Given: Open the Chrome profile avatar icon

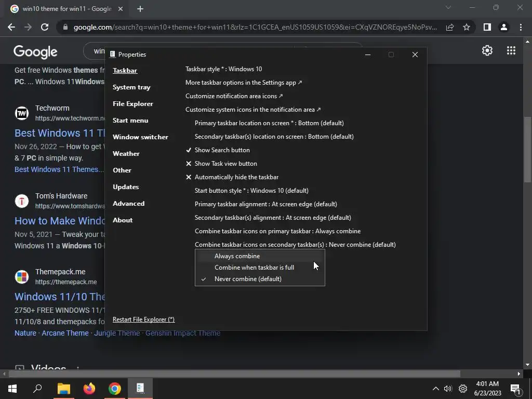Looking at the screenshot, I should 504,27.
